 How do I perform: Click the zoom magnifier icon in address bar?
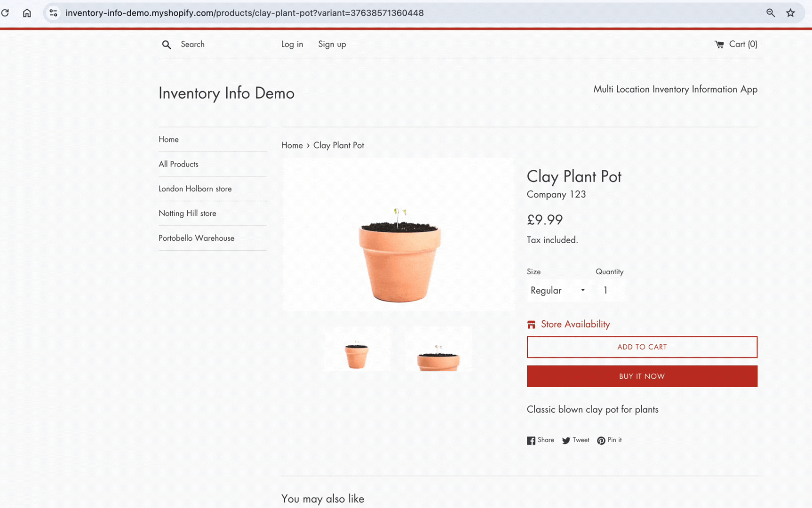point(770,13)
